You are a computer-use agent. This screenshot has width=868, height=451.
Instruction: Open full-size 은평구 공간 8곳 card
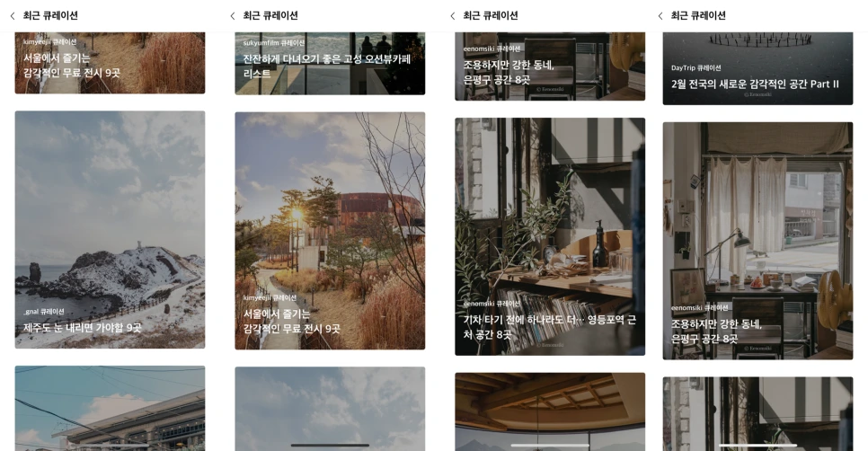click(757, 241)
